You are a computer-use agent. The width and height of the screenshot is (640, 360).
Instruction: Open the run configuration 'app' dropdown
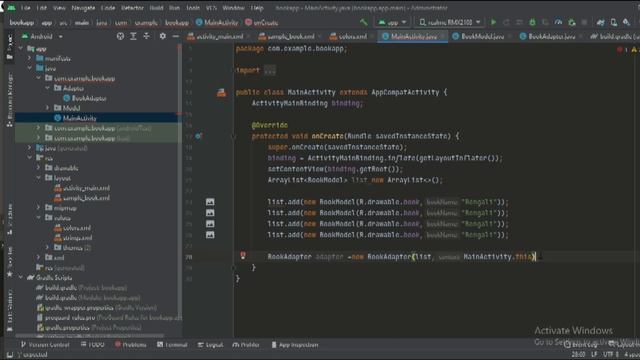(x=392, y=22)
